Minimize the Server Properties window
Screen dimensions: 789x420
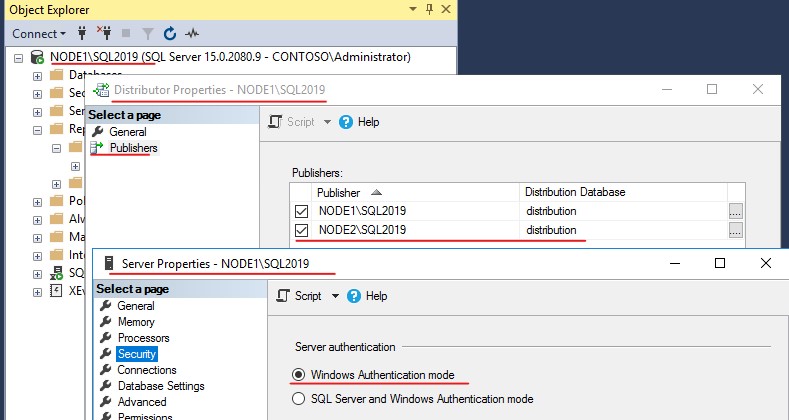click(674, 263)
